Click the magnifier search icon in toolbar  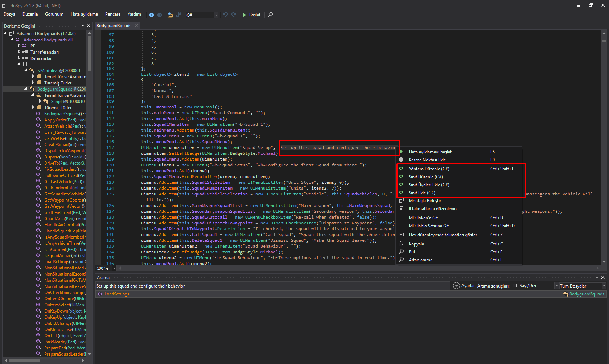click(270, 15)
